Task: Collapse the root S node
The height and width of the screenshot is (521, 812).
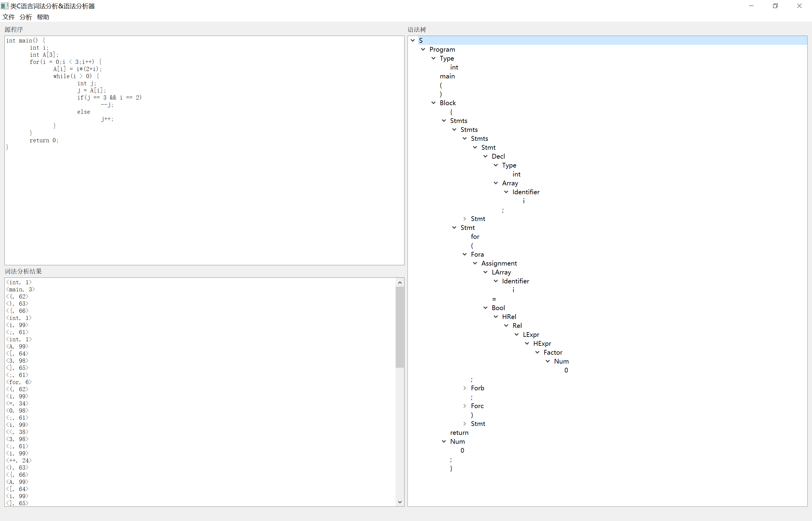Action: point(413,40)
